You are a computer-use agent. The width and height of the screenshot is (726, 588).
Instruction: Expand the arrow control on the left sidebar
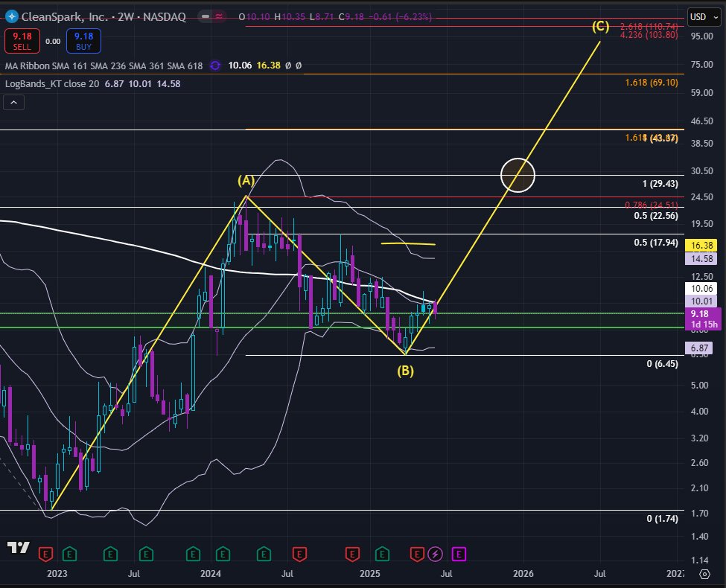coord(13,102)
